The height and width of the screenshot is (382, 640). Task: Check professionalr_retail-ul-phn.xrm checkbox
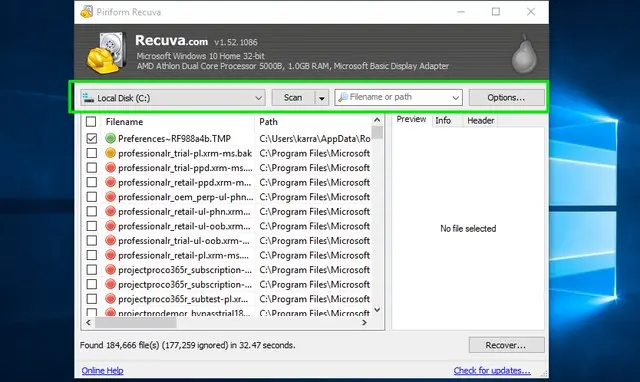(92, 211)
